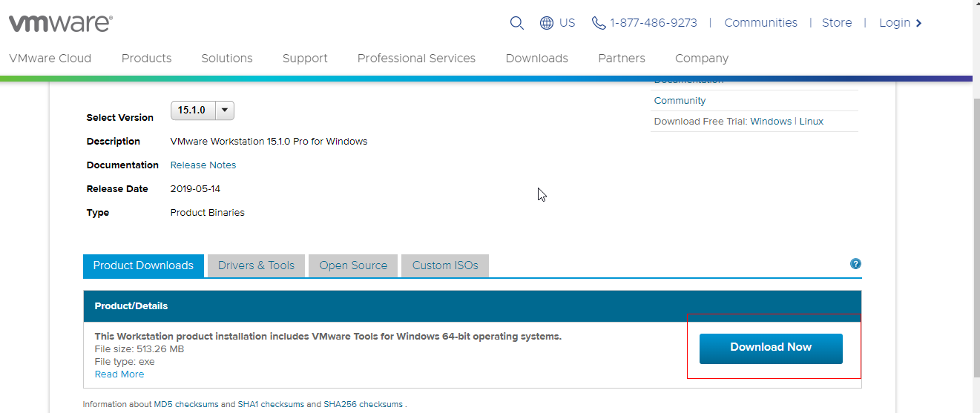Open the Partners menu

[x=622, y=58]
